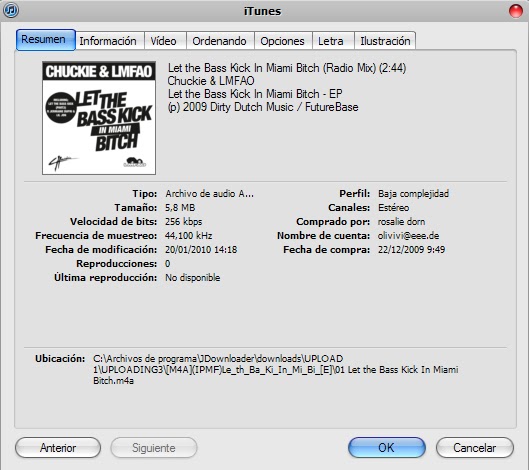Click the song title 'Let the Bass Kick In Miami Bitch (Radio Mix)'
The width and height of the screenshot is (529, 470).
[272, 68]
